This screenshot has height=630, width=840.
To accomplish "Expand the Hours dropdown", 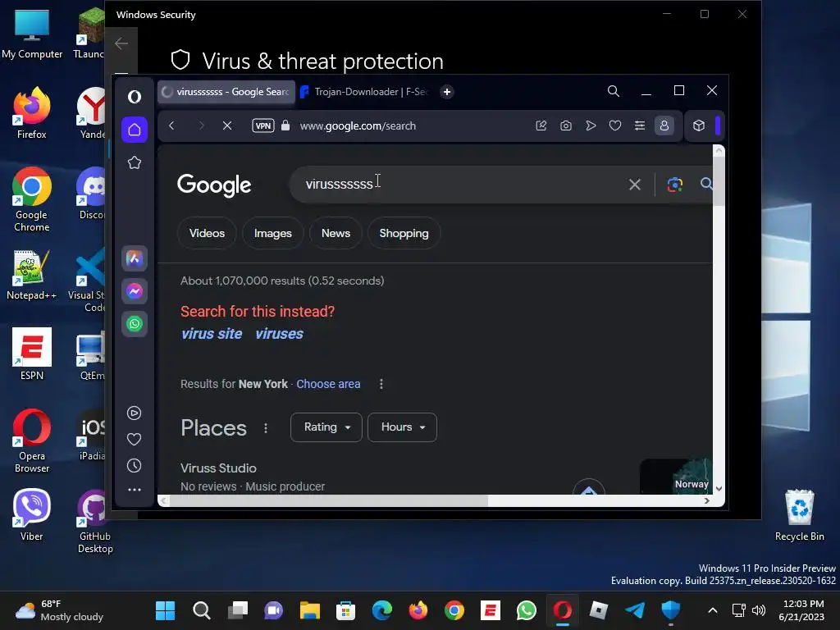I will (x=402, y=427).
